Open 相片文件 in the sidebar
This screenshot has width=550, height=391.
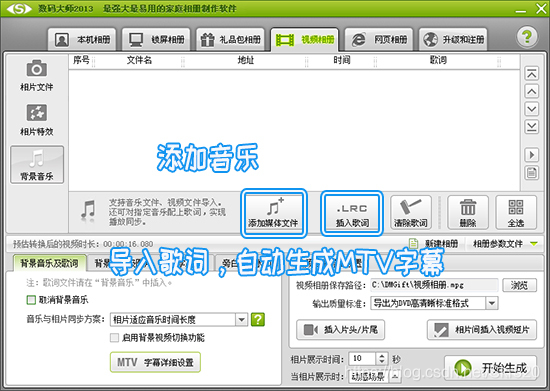[x=36, y=75]
